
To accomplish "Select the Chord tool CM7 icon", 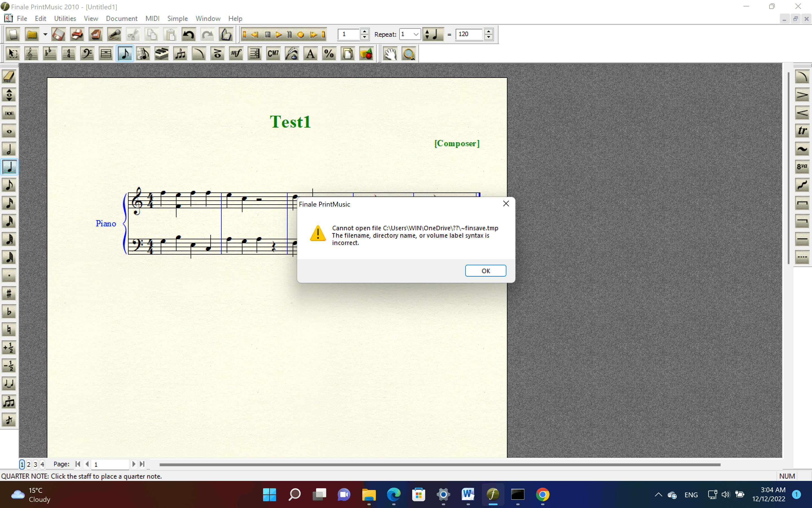I will click(x=273, y=54).
